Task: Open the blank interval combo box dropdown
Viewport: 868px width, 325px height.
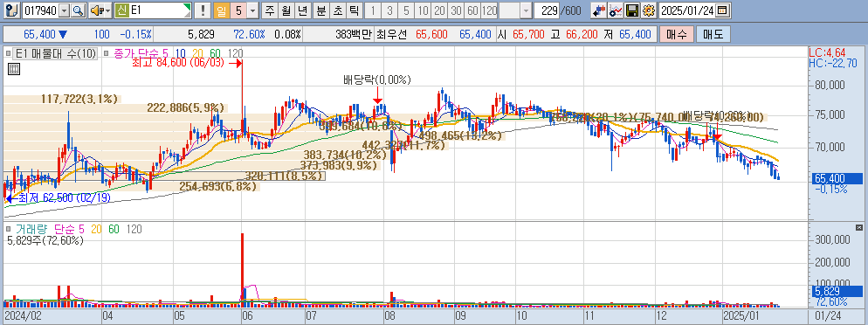Action: click(x=526, y=10)
